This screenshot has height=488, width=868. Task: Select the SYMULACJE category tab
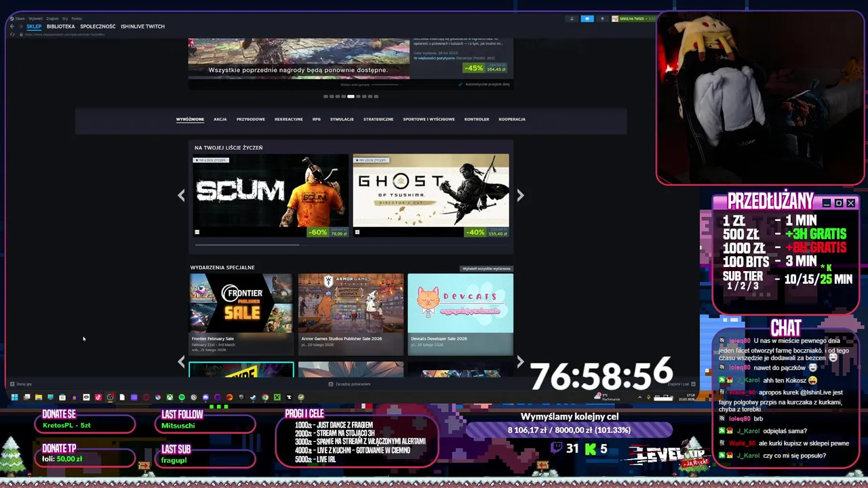342,119
